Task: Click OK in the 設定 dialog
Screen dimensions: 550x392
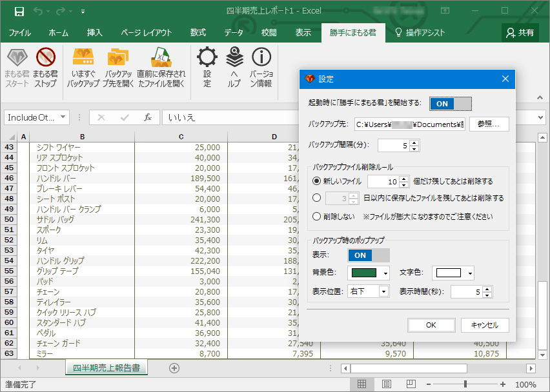Action: [431, 325]
